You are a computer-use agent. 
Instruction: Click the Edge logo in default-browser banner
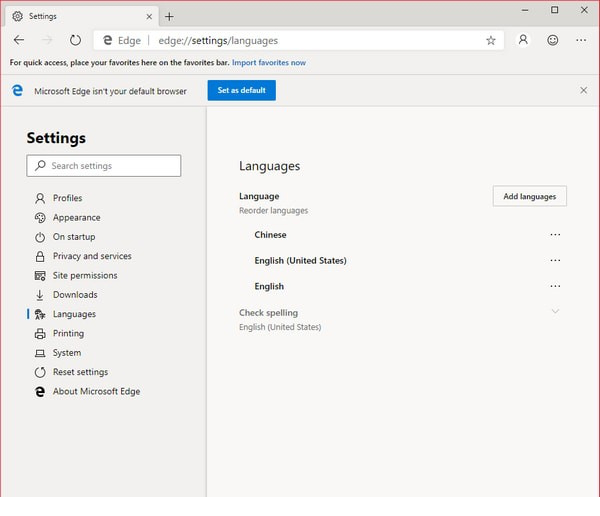(17, 90)
